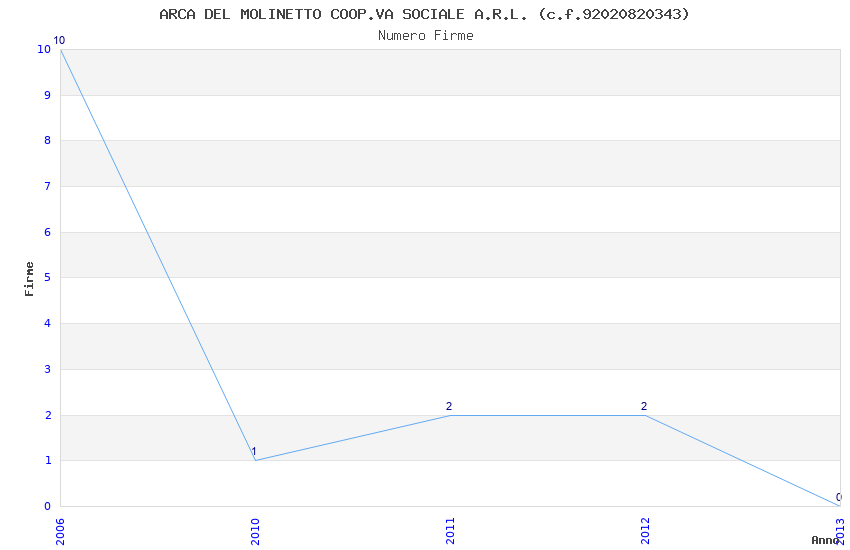Select the 2012 year label on the axis

(645, 531)
